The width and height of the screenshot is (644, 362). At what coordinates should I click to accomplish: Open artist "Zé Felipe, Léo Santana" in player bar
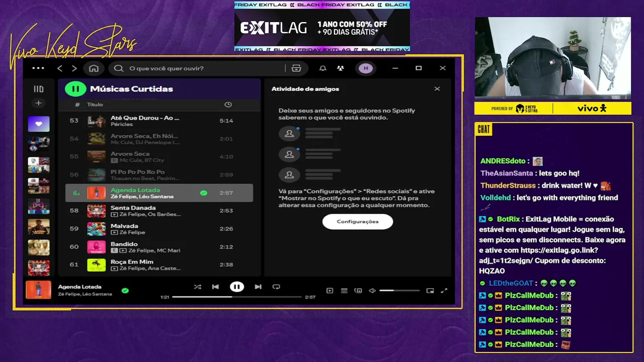(85, 294)
